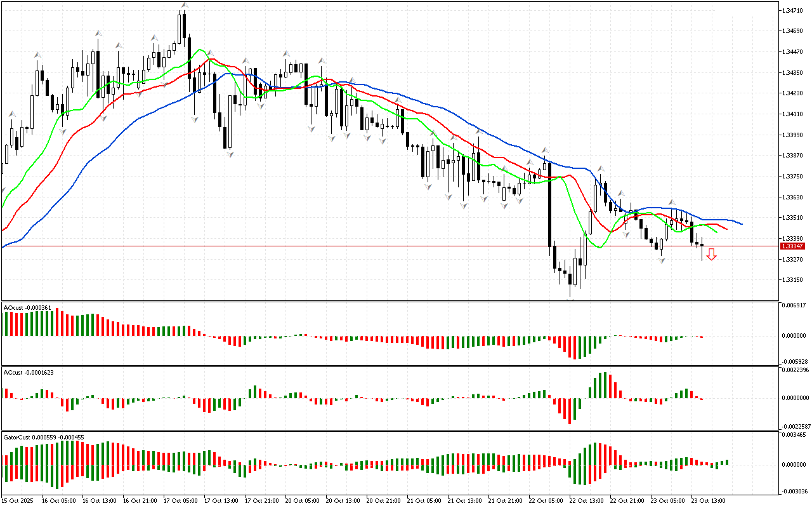The height and width of the screenshot is (508, 812).
Task: Click the red down arrow sell signal
Action: [x=712, y=255]
